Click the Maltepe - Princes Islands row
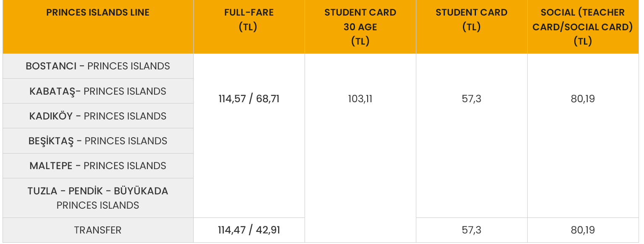The width and height of the screenshot is (644, 244). coord(98,166)
